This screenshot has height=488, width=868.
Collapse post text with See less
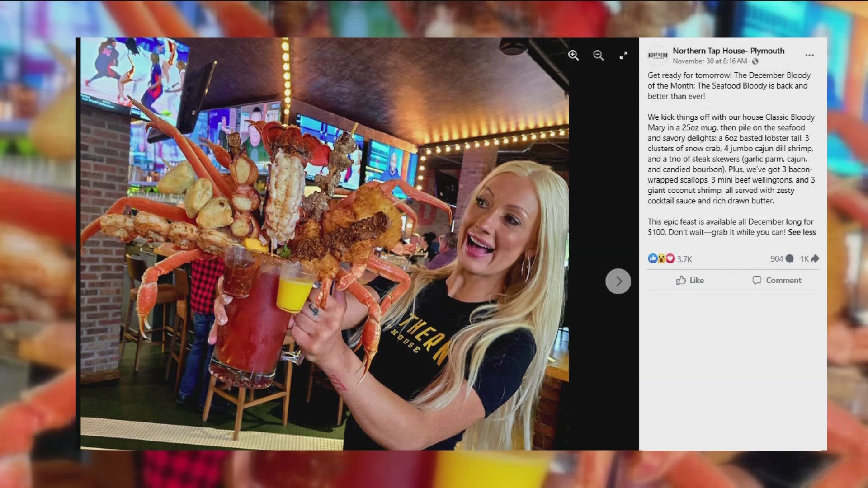[x=802, y=232]
